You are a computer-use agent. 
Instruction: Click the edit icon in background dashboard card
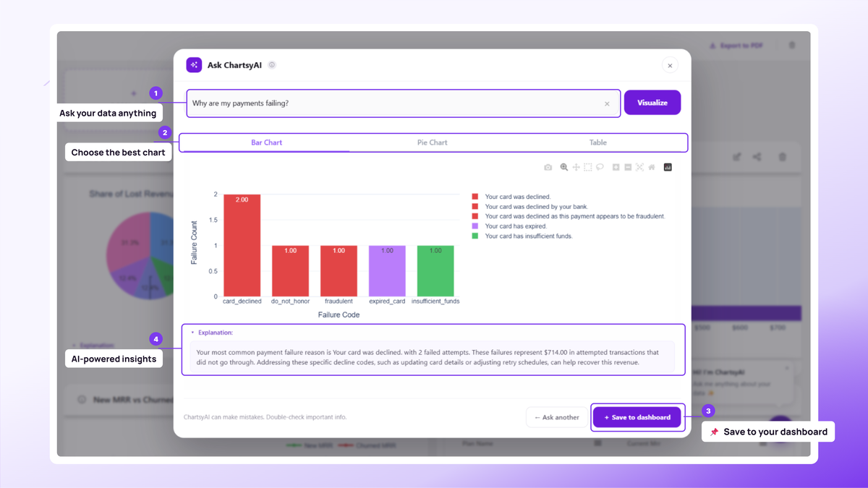click(736, 157)
